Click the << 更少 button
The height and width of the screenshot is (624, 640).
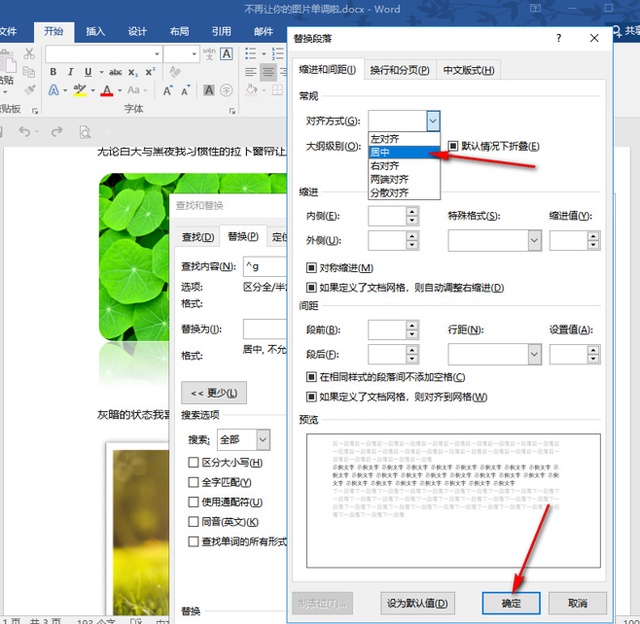pyautogui.click(x=214, y=393)
